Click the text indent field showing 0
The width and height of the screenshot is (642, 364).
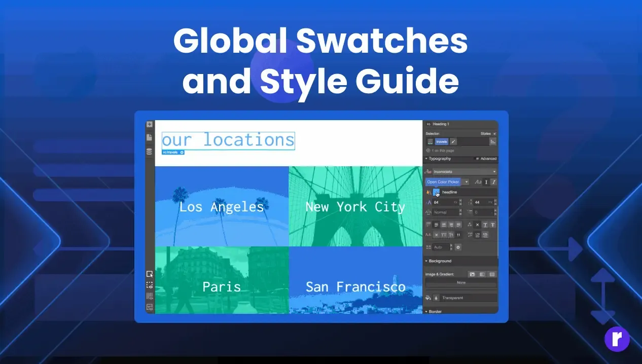tap(484, 212)
